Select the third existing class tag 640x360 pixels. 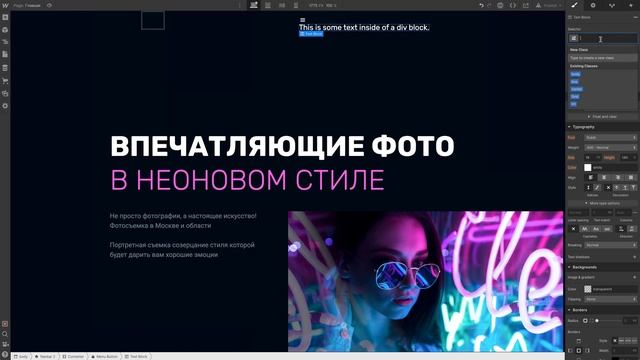576,89
